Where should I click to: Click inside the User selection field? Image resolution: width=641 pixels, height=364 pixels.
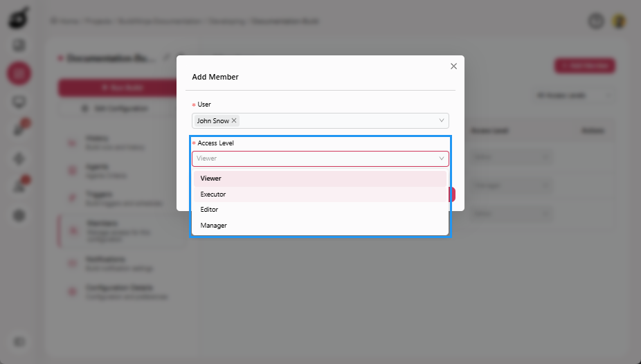pyautogui.click(x=320, y=121)
